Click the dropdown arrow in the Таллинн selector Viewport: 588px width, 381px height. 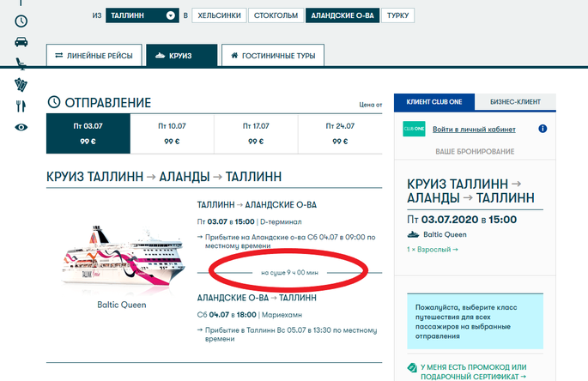pos(171,15)
